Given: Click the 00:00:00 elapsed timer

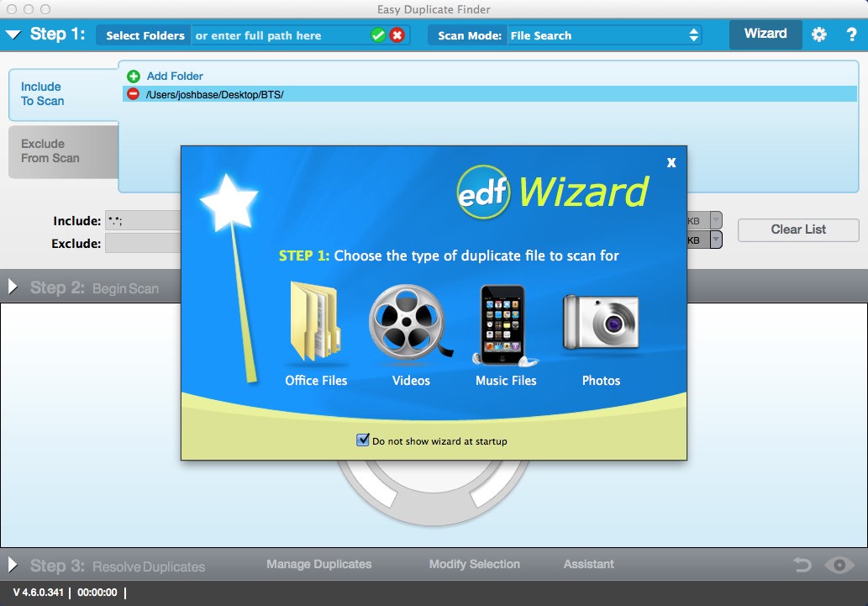Looking at the screenshot, I should 97,593.
